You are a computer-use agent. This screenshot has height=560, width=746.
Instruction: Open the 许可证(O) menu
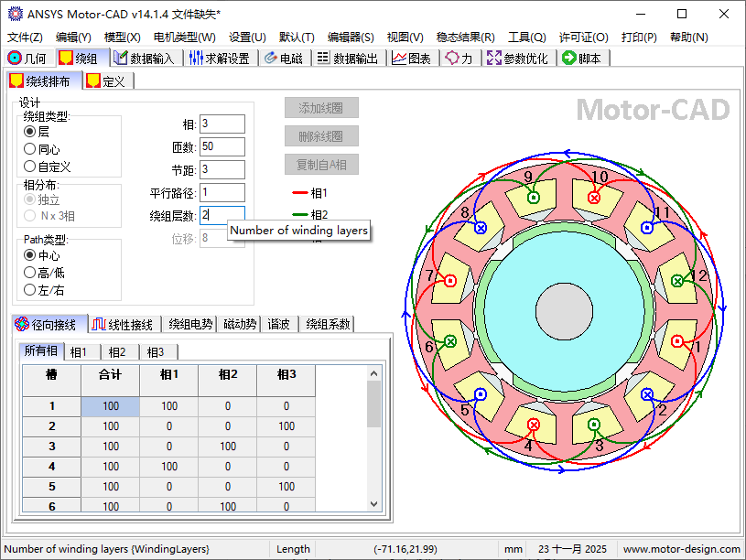[x=584, y=38]
